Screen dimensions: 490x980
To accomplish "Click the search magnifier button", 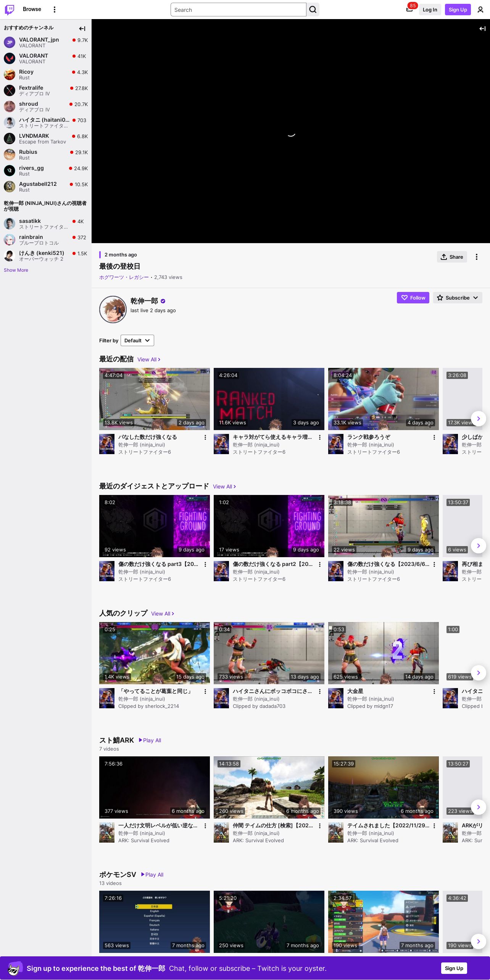I will [313, 10].
